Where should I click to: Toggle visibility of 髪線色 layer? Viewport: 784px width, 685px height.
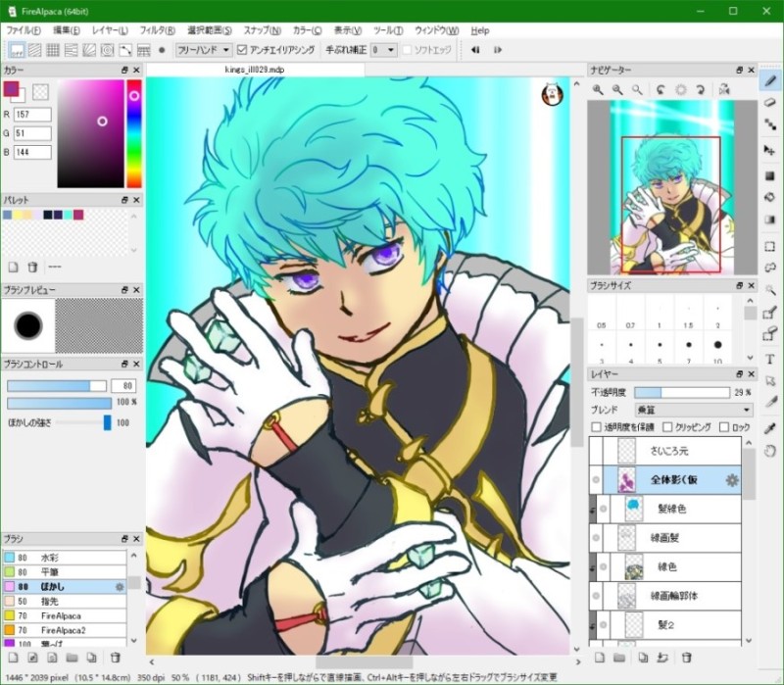pos(604,509)
